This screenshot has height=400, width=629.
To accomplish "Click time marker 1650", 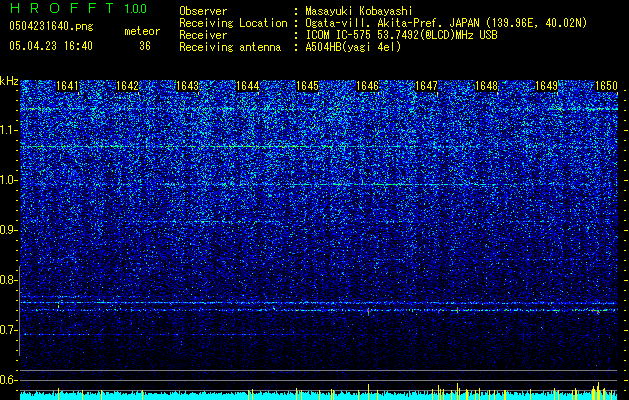I will tap(606, 86).
